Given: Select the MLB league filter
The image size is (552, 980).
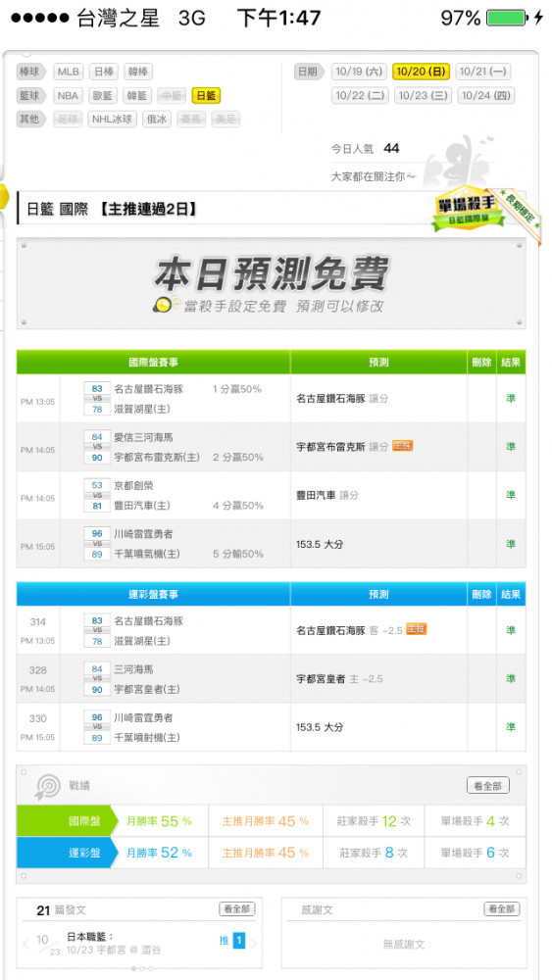Looking at the screenshot, I should pos(69,72).
